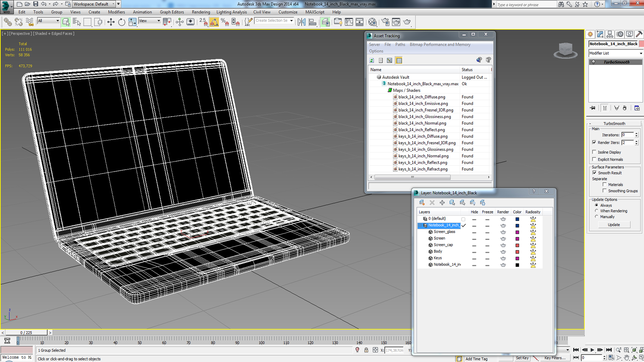
Task: Click Select Highlighted Objects and Layers icon
Action: (x=452, y=202)
